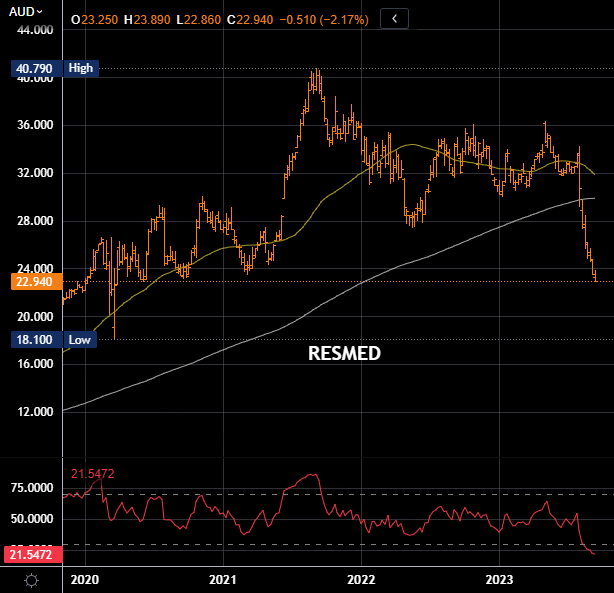Select the red RSI value tag on axis
The width and height of the screenshot is (614, 593).
pos(30,553)
